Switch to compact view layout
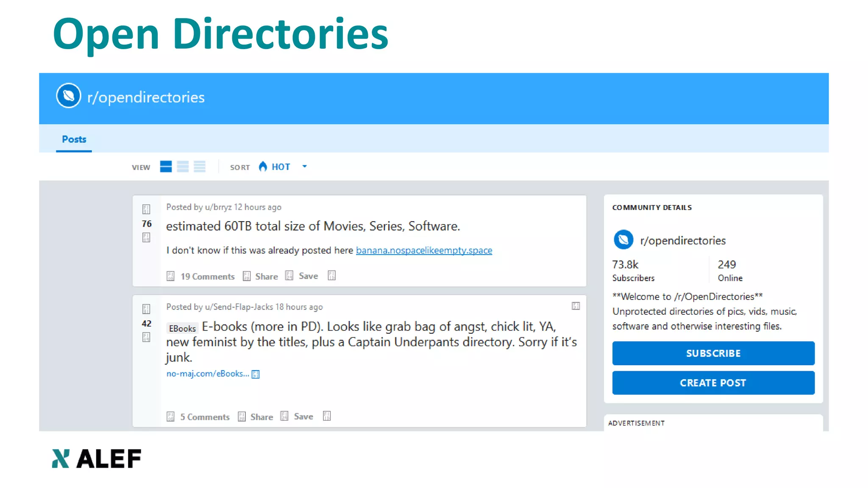 coord(200,167)
